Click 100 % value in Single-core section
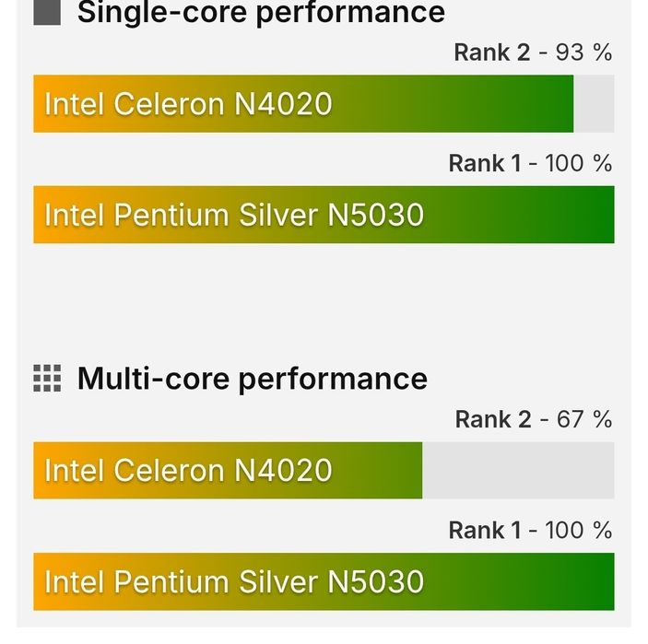648x644 pixels. (578, 163)
